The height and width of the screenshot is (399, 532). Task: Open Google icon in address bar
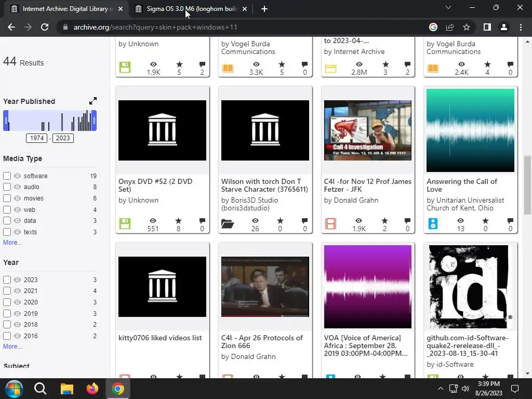point(433,27)
